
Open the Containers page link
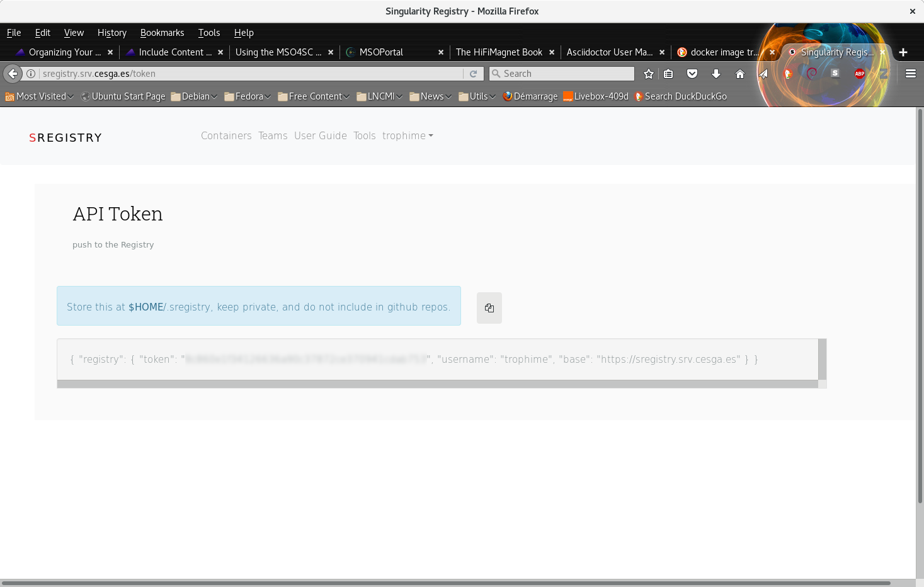click(226, 136)
